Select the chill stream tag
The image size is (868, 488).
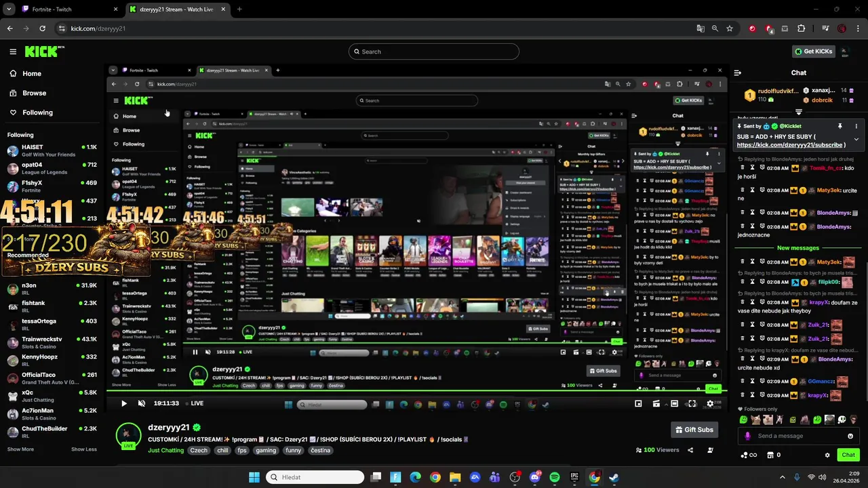[x=222, y=450]
